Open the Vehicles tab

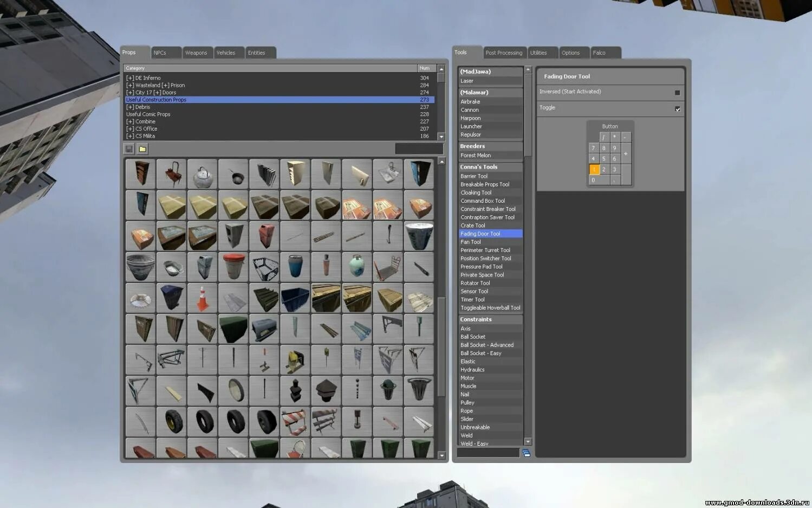click(x=229, y=53)
